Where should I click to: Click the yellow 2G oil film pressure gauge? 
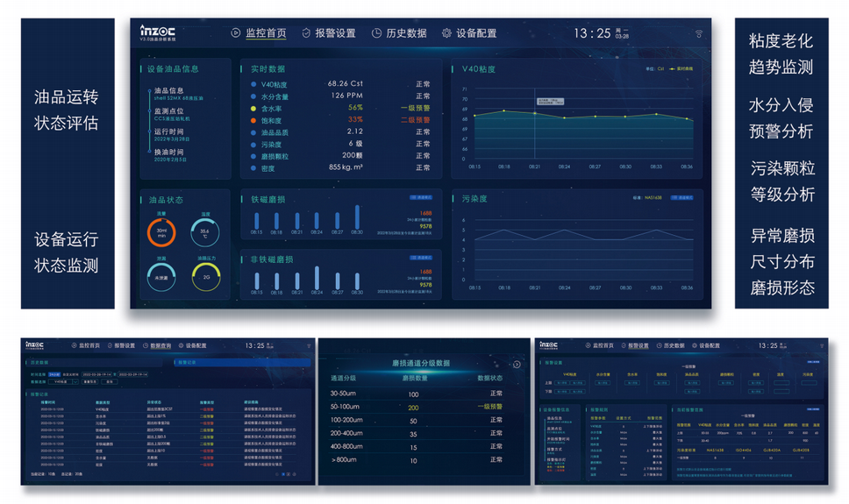click(x=206, y=276)
